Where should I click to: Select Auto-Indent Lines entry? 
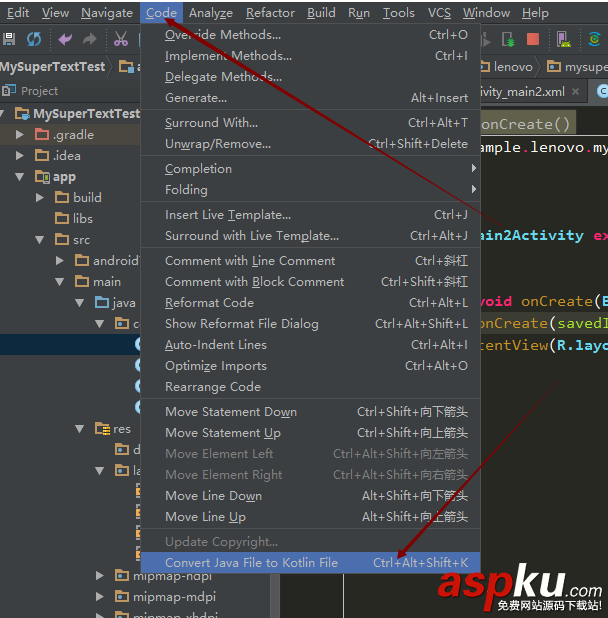(x=311, y=345)
